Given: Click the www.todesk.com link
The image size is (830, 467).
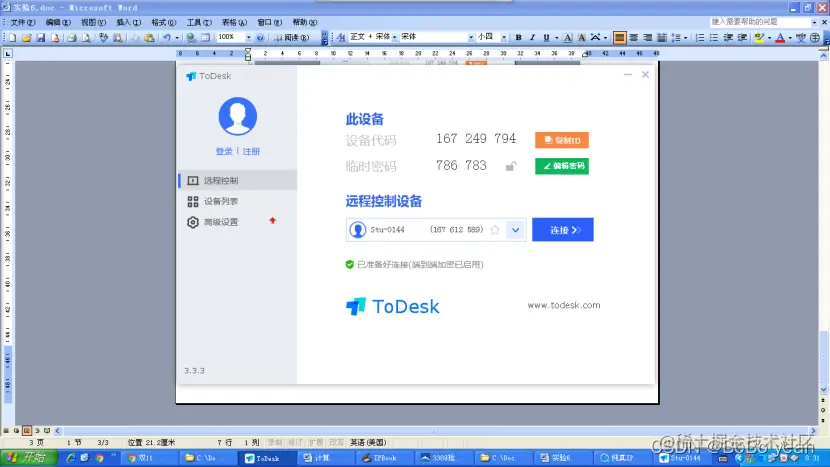Looking at the screenshot, I should point(564,305).
